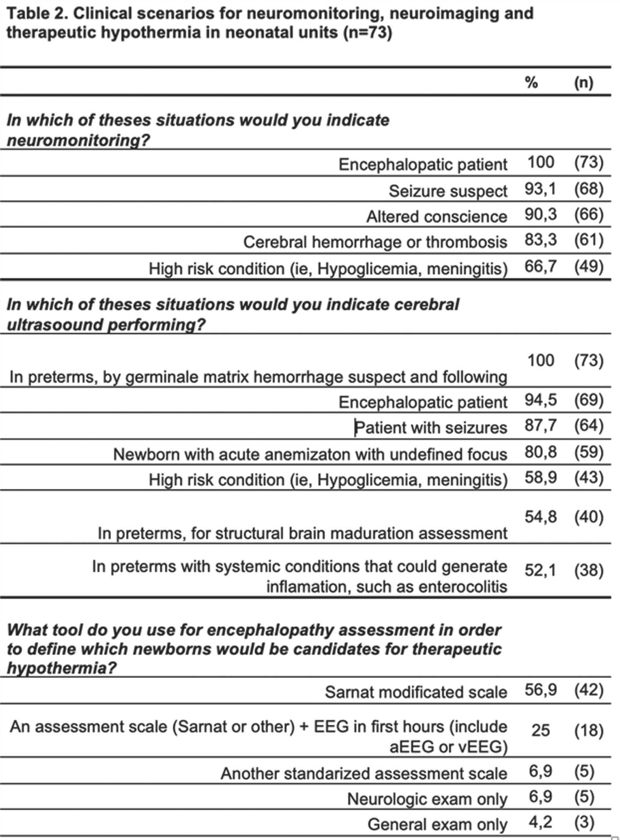620x840 pixels.
Task: Select the first Encephalopatic patient row label
Action: [423, 164]
